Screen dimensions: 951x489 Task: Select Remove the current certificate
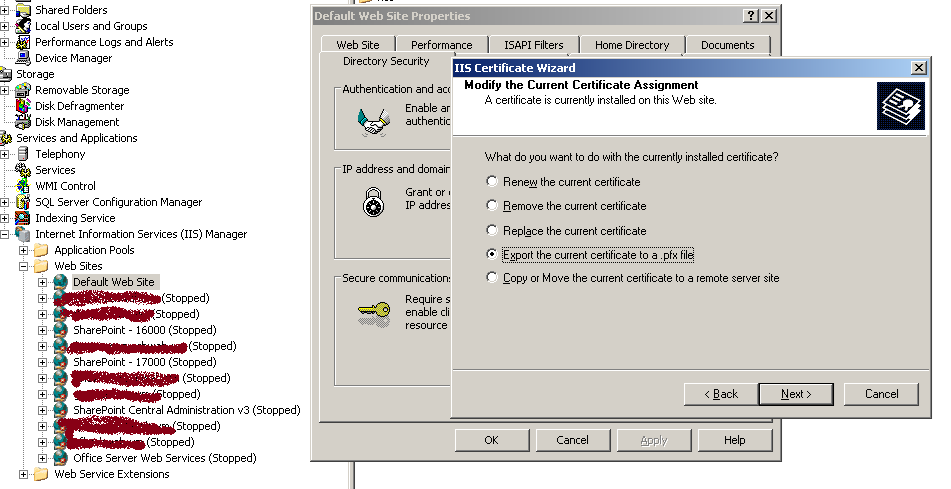492,206
